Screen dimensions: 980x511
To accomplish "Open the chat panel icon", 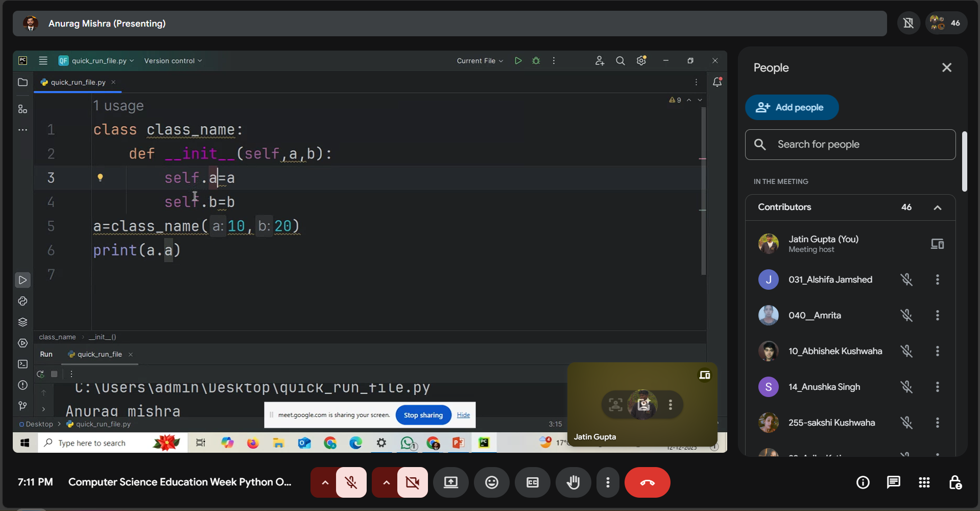I will tap(893, 482).
